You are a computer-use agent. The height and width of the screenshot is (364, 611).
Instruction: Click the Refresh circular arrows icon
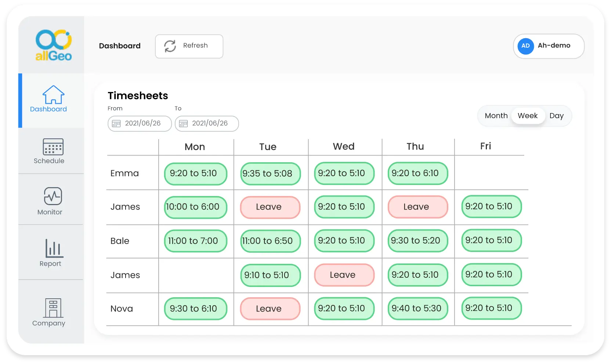tap(170, 46)
